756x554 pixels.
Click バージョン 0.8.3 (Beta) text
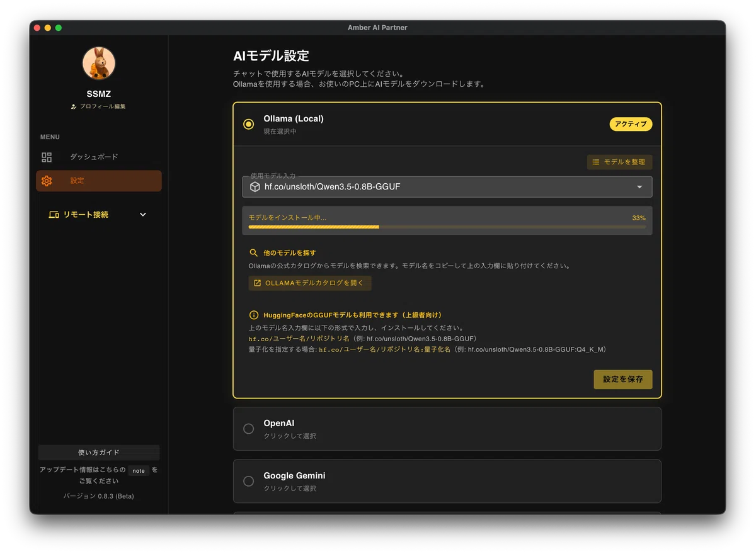pos(99,496)
